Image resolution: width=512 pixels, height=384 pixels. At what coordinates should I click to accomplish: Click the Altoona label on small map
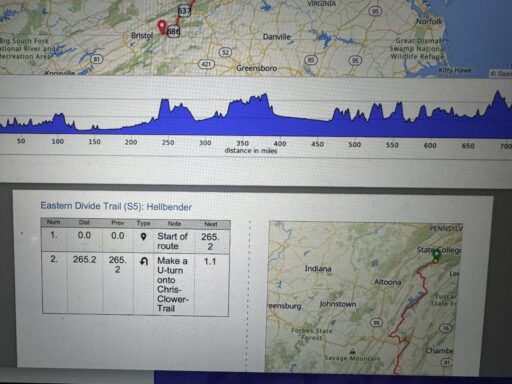(x=387, y=282)
